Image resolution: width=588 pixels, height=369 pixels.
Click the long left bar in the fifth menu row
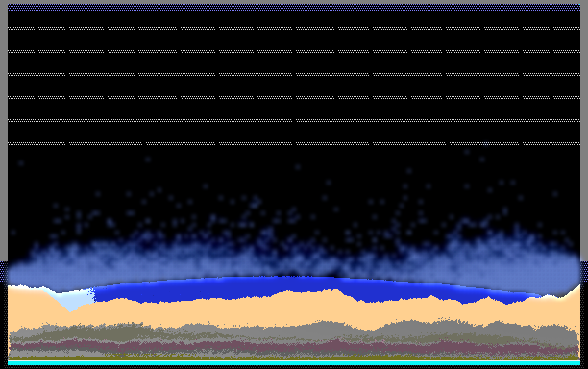click(x=150, y=120)
